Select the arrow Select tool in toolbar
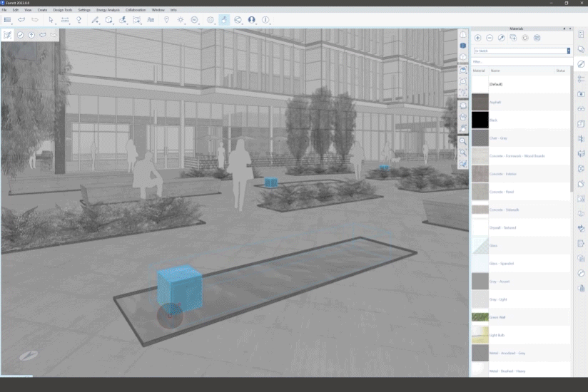 pyautogui.click(x=51, y=20)
